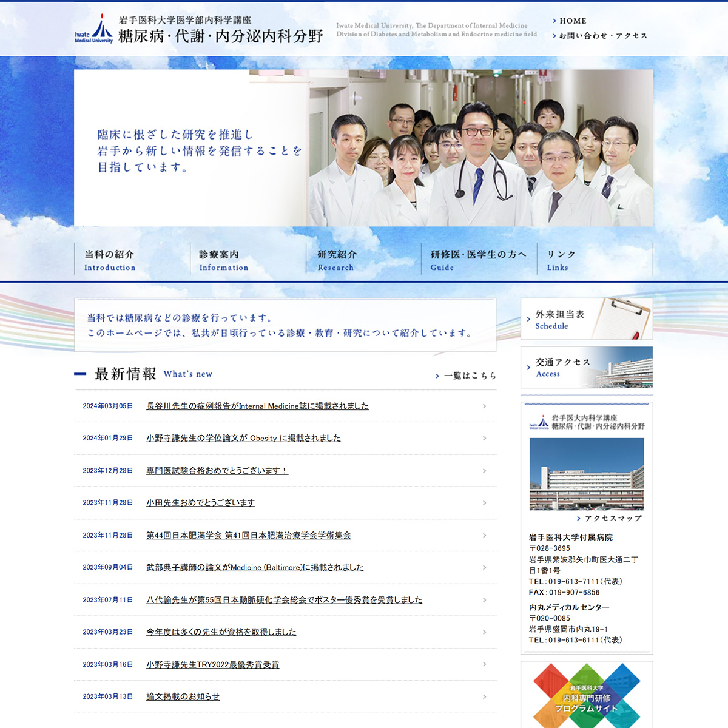This screenshot has height=728, width=728.
Task: Open アクセスマップ link under hospital photo
Action: [x=612, y=519]
